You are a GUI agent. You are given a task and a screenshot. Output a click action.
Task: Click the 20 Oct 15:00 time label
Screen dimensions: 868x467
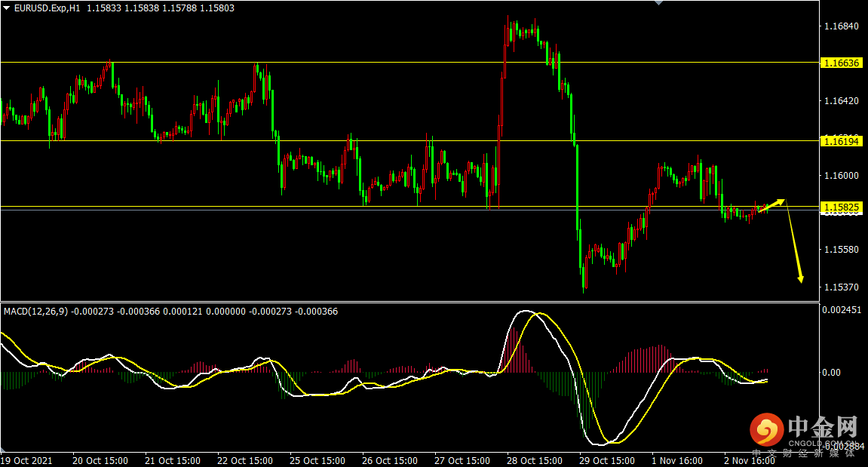100,461
